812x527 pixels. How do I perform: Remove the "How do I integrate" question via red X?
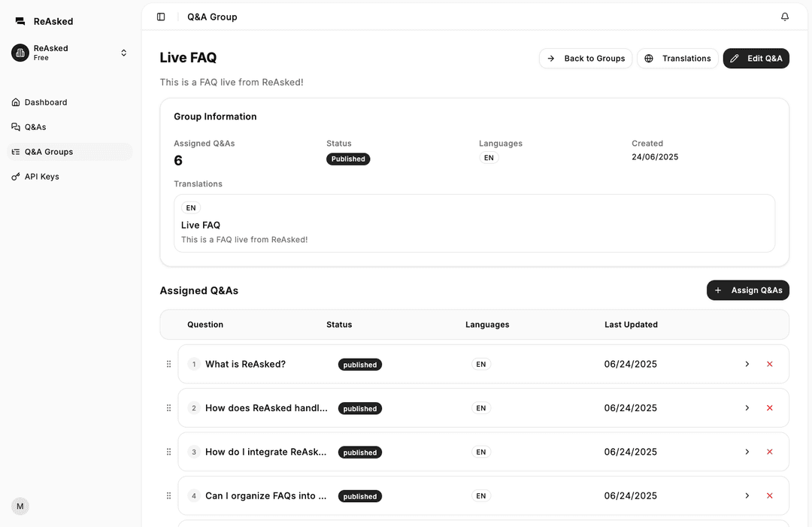[x=769, y=452]
